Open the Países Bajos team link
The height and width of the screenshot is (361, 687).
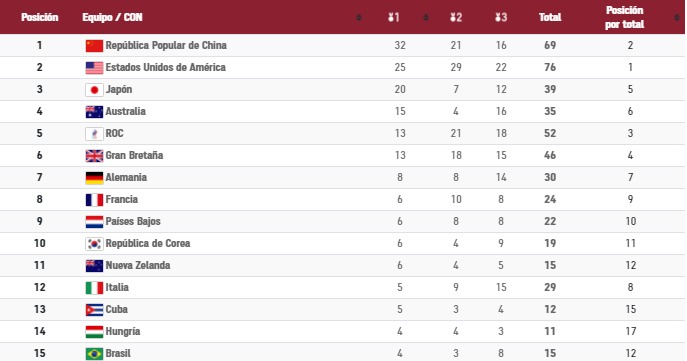pos(133,221)
